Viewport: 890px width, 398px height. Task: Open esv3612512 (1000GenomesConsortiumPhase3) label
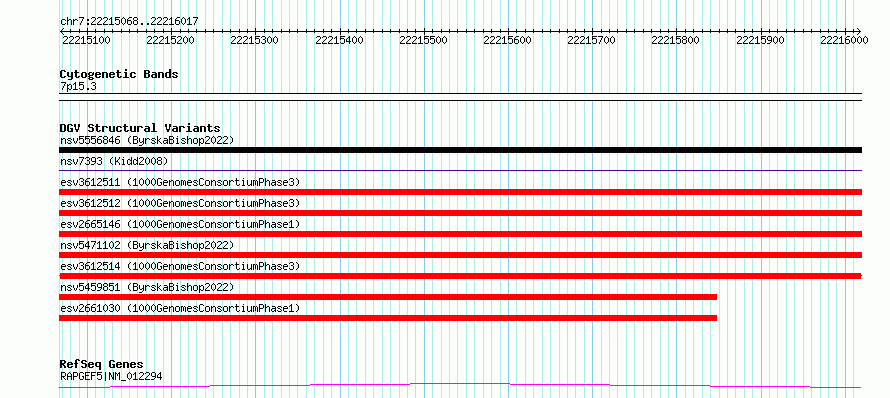tap(180, 203)
